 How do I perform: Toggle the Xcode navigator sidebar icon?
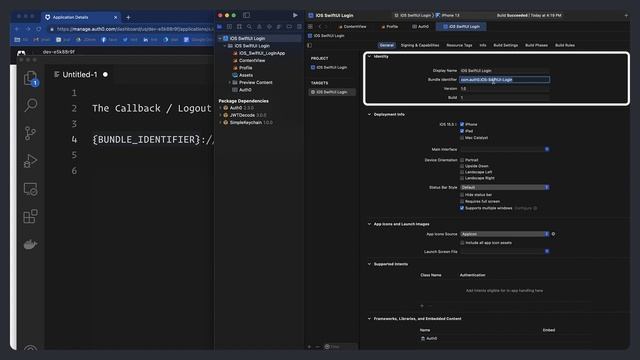[247, 15]
